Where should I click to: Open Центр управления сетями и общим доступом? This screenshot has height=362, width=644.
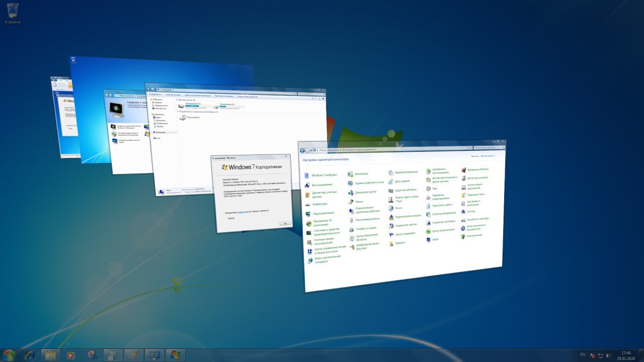pyautogui.click(x=326, y=250)
